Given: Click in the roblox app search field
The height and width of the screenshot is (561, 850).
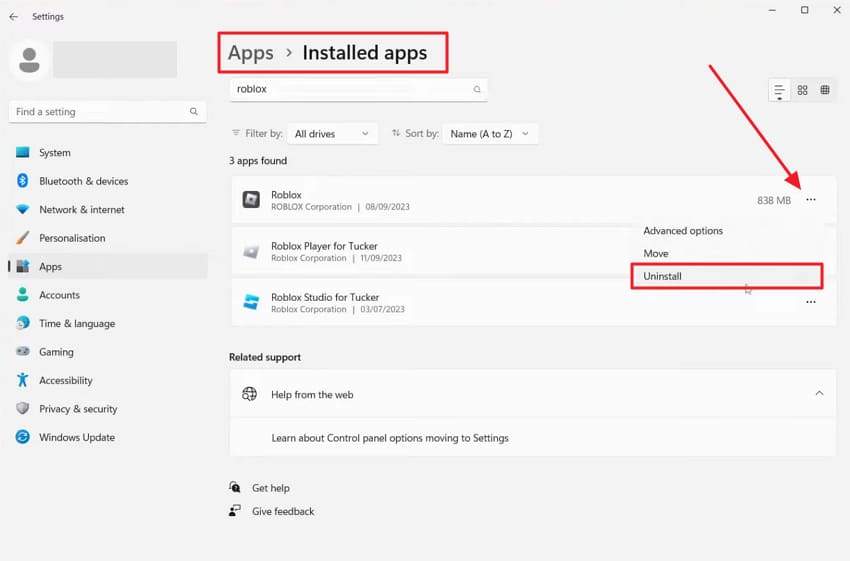Looking at the screenshot, I should (x=358, y=89).
